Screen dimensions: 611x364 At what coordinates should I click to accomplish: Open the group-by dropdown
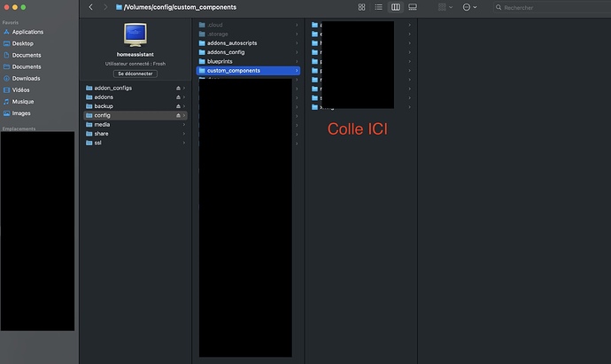pyautogui.click(x=445, y=7)
